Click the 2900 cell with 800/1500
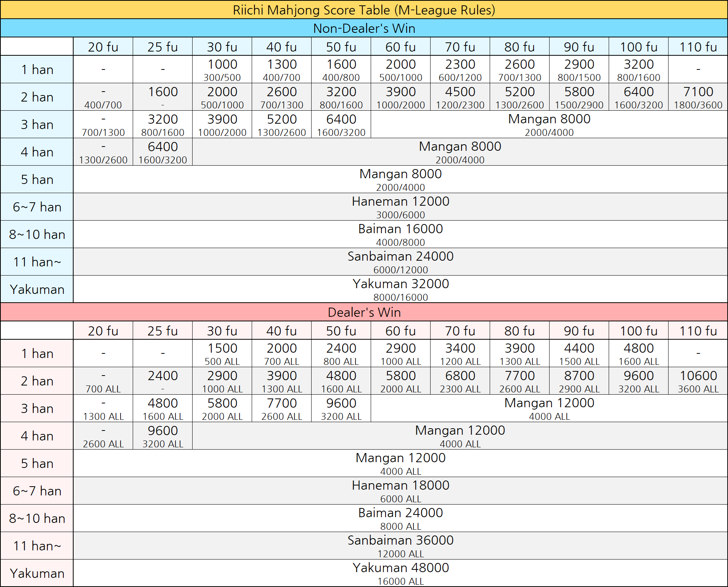 coord(579,69)
